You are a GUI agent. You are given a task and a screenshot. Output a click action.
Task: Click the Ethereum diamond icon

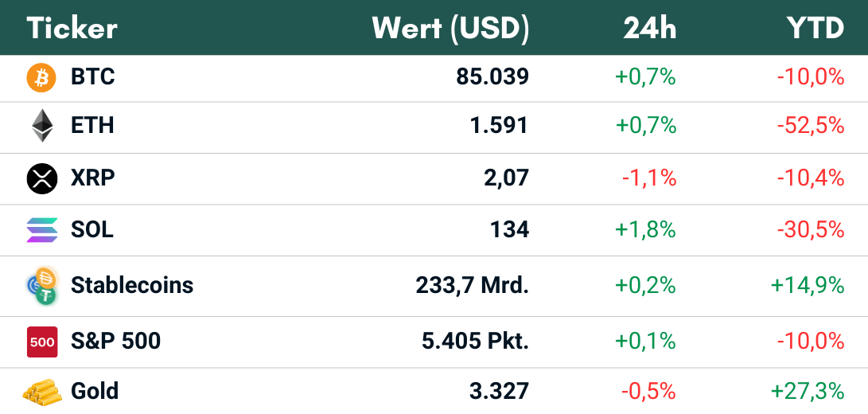coord(41,126)
